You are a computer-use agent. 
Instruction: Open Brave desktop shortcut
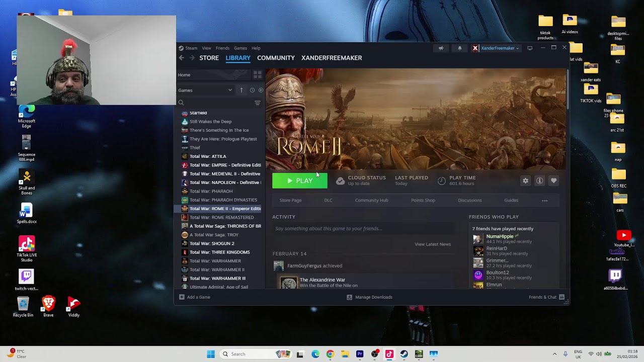pyautogui.click(x=48, y=307)
